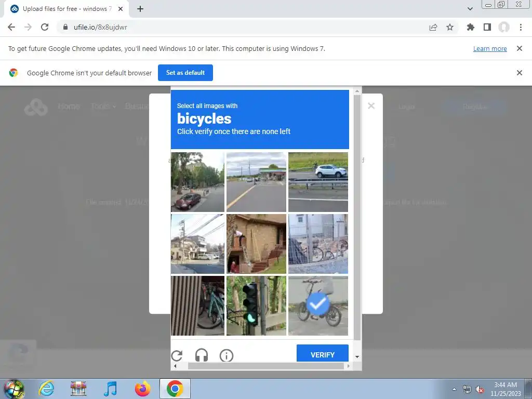This screenshot has height=399, width=532.
Task: Click the browser back arrow
Action: coord(11,27)
